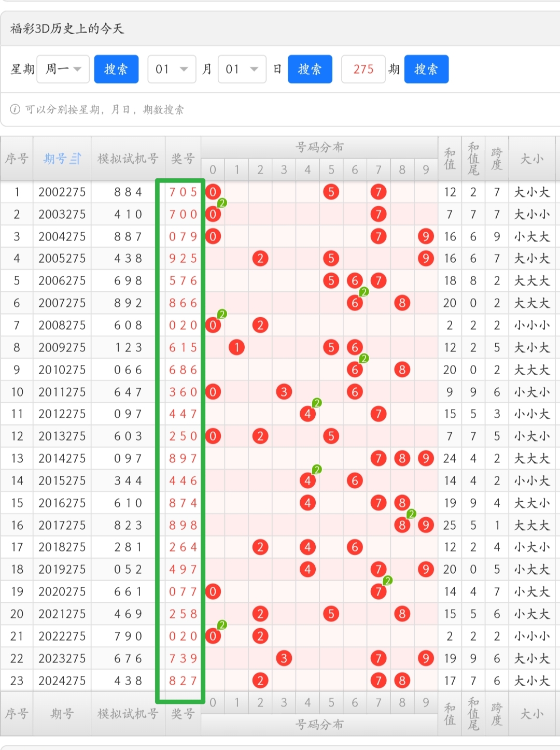Select issue number 2003275

tap(62, 215)
